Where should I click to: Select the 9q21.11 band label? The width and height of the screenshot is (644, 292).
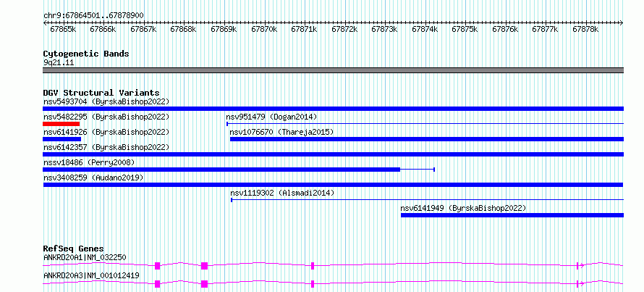[59, 63]
